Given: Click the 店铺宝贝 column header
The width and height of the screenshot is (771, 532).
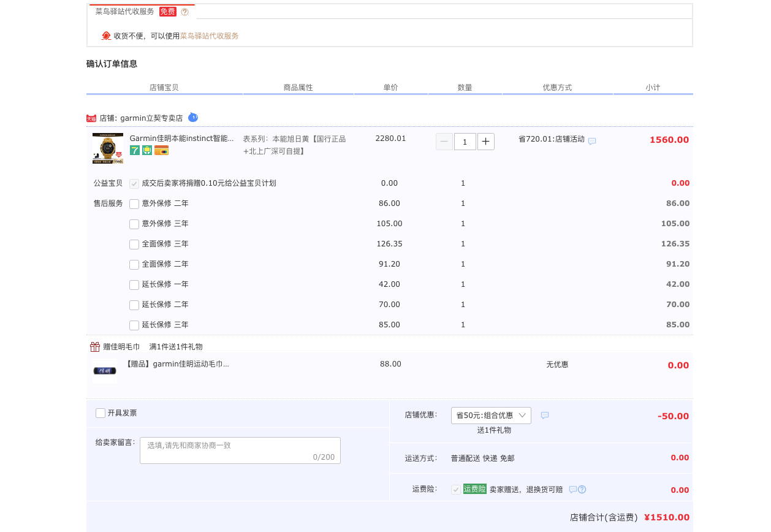Looking at the screenshot, I should pyautogui.click(x=164, y=88).
